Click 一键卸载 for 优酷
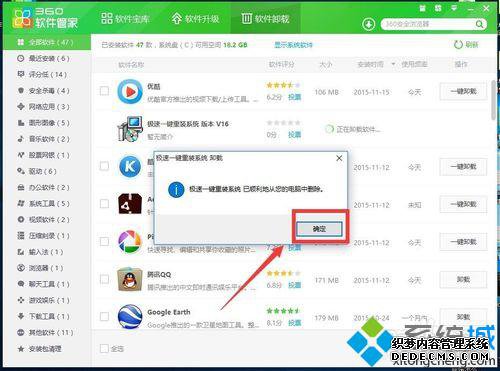 [463, 91]
